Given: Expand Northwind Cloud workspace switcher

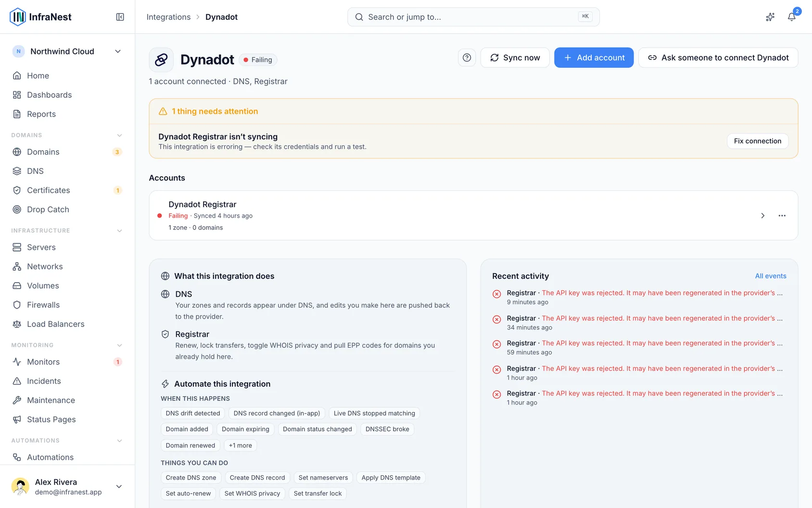Looking at the screenshot, I should (x=67, y=52).
